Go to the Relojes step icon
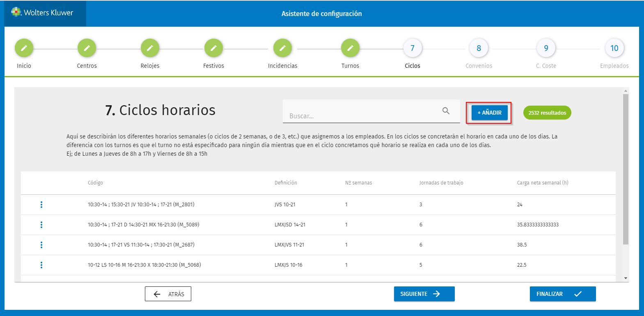The image size is (644, 316). 150,48
